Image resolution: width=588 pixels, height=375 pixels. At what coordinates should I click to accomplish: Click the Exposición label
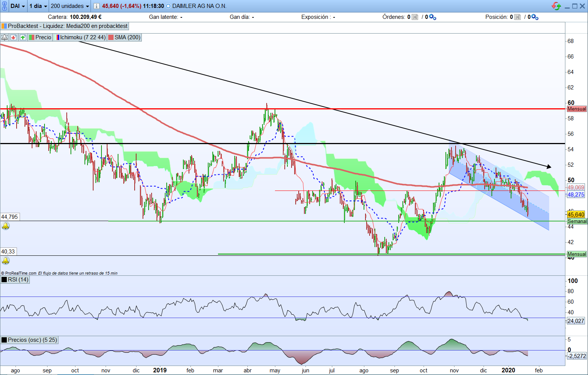pyautogui.click(x=316, y=17)
